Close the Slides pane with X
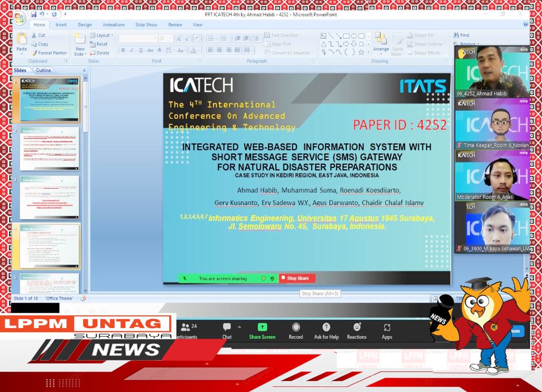 pyautogui.click(x=84, y=70)
